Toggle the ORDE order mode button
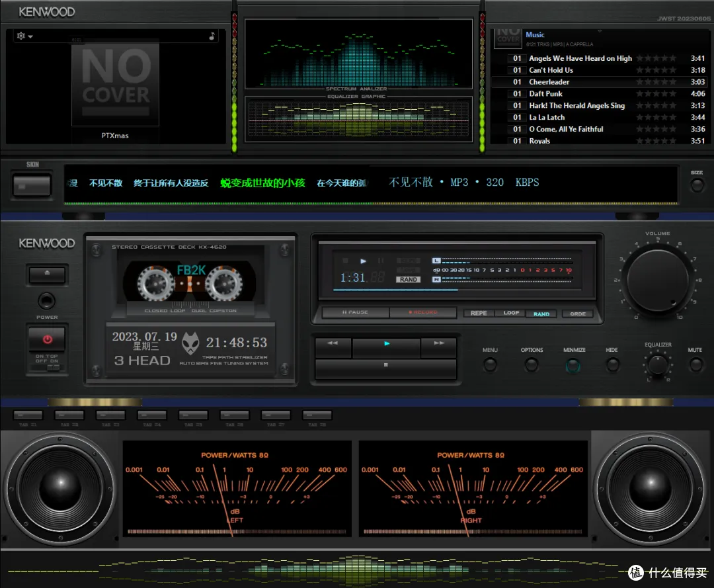The height and width of the screenshot is (588, 714). [x=578, y=314]
